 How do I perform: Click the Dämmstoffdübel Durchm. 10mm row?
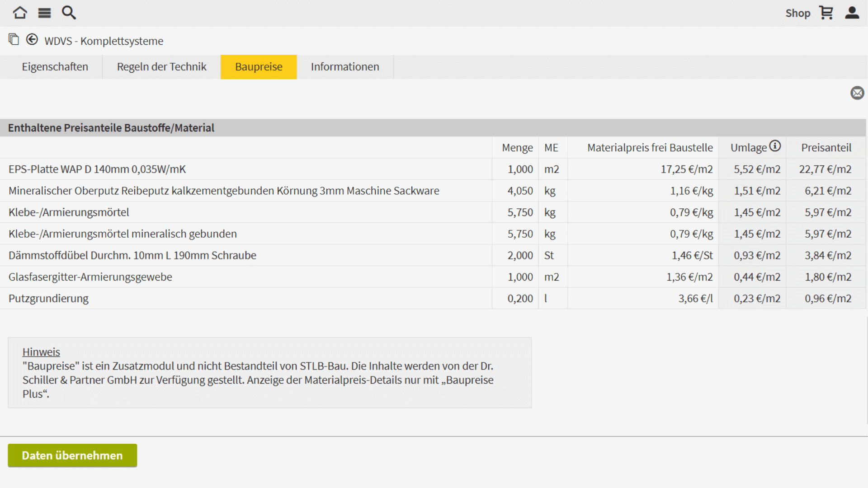coord(433,255)
